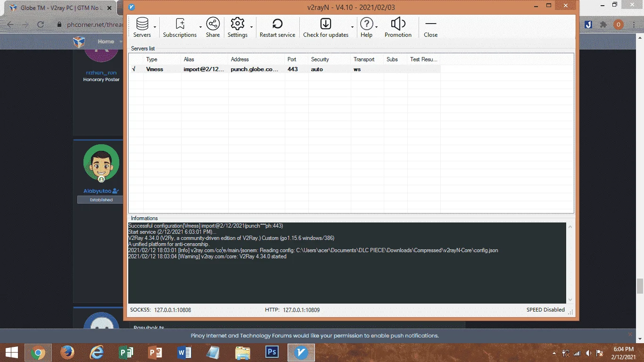Expand the Help dropdown arrow
The width and height of the screenshot is (644, 362).
(x=376, y=27)
